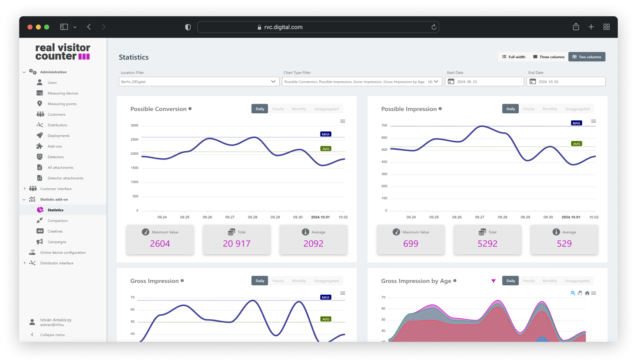Switch layout to Three columns
The height and width of the screenshot is (364, 637).
pyautogui.click(x=548, y=56)
